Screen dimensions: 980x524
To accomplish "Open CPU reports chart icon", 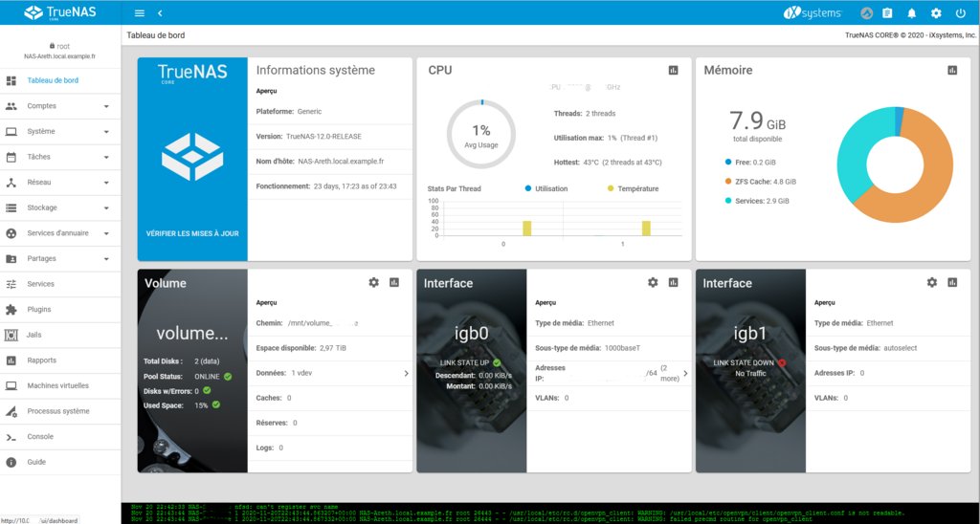I will point(673,71).
